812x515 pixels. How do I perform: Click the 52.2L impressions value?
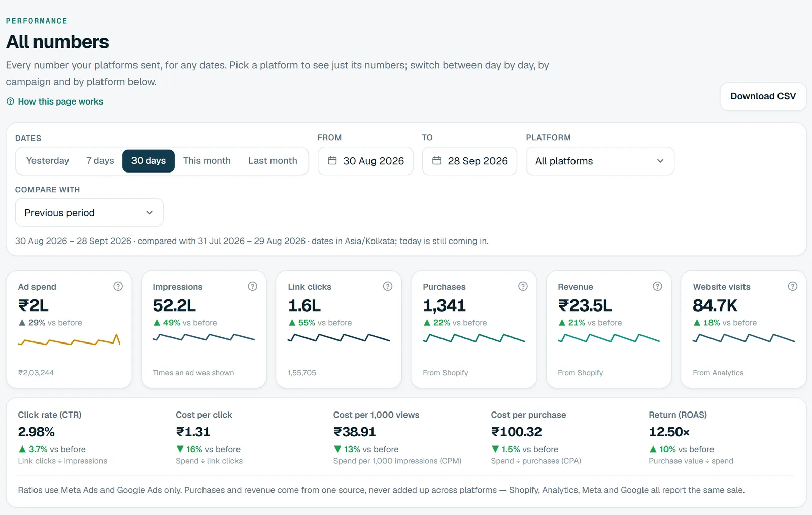click(174, 305)
